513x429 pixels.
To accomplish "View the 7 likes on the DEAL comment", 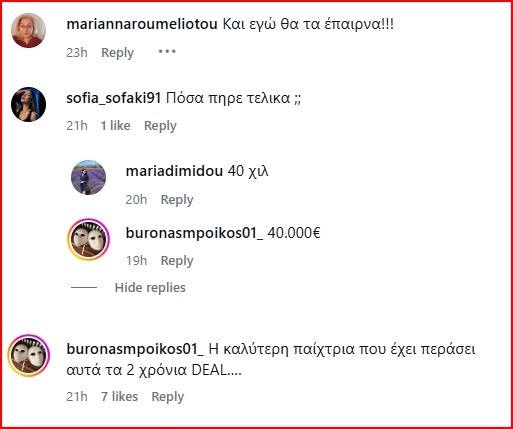I will pyautogui.click(x=119, y=397).
